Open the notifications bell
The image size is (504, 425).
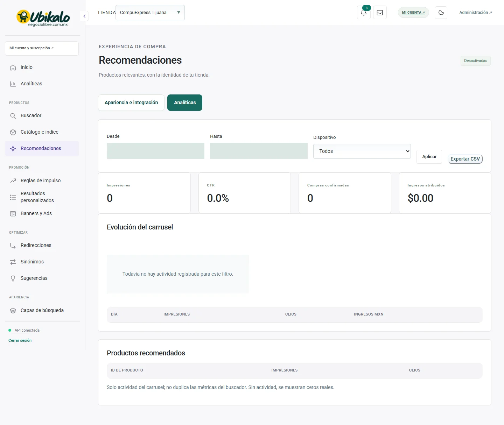tap(364, 13)
